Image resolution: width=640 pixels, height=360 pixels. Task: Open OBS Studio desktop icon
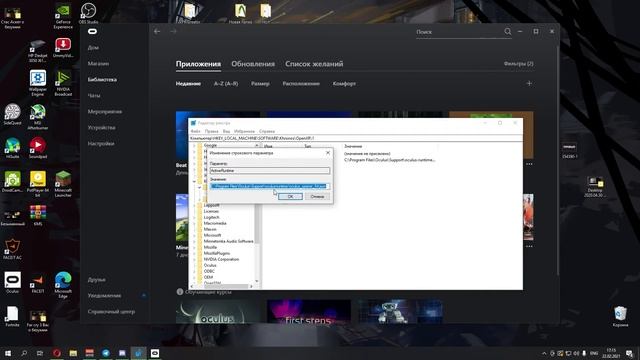(88, 13)
